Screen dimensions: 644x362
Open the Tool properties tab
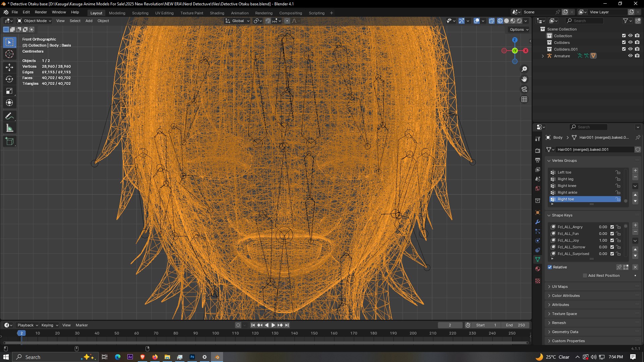click(x=538, y=139)
